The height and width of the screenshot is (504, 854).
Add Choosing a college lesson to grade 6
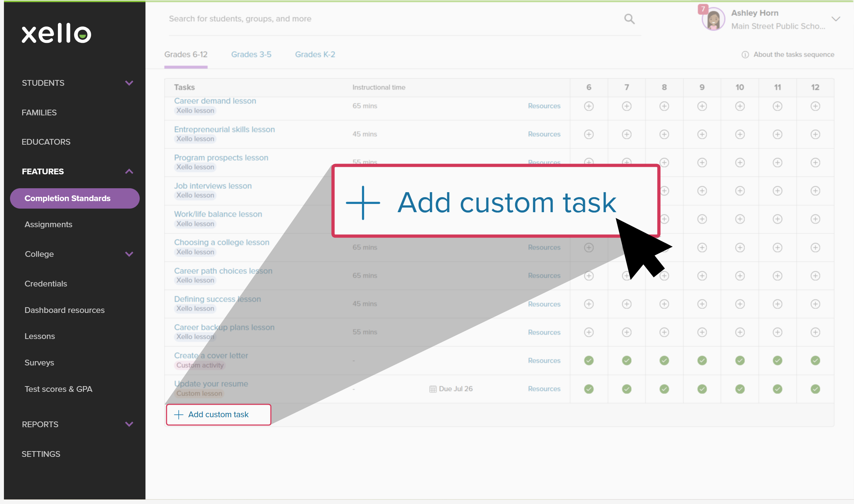pyautogui.click(x=589, y=248)
